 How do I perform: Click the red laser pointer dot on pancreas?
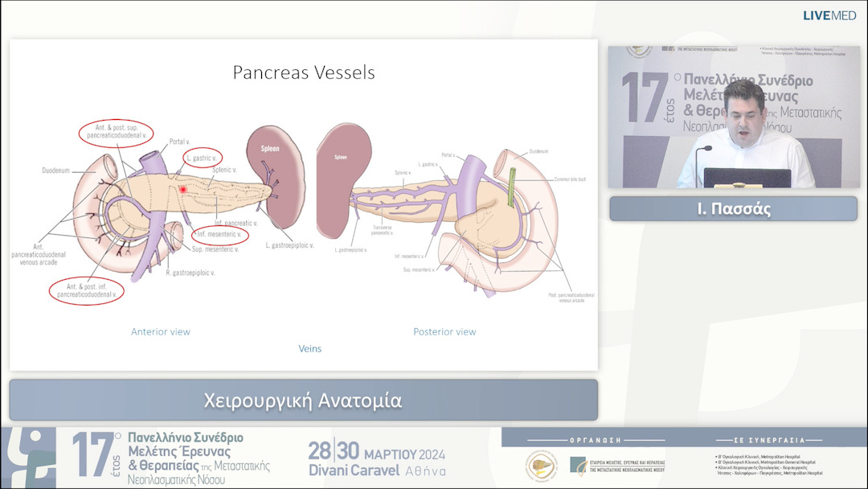(x=183, y=189)
